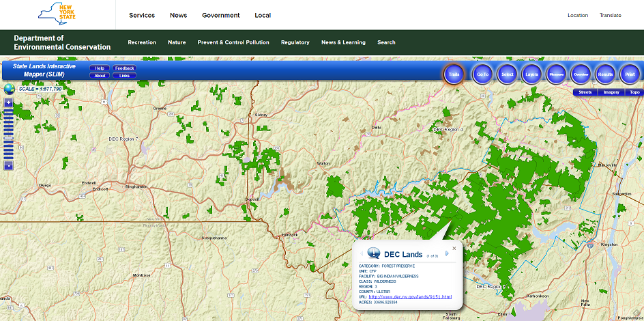Open the Government menu
Viewport: 644px width, 321px height.
click(221, 15)
